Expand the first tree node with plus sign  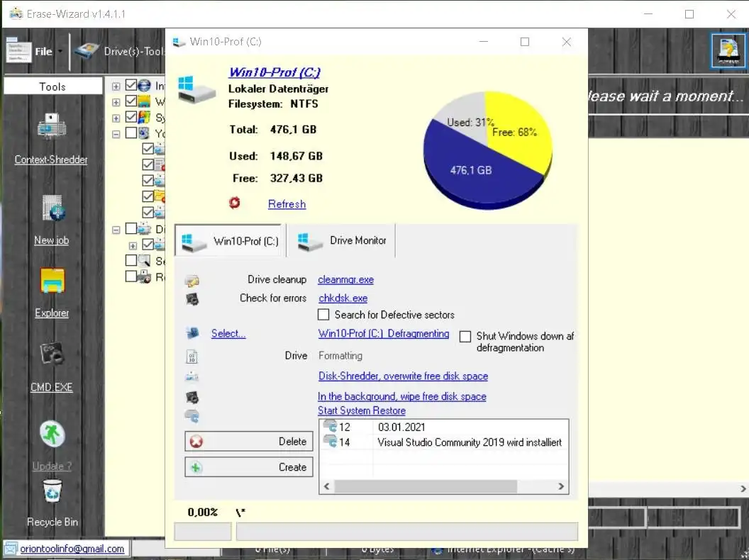click(x=116, y=86)
